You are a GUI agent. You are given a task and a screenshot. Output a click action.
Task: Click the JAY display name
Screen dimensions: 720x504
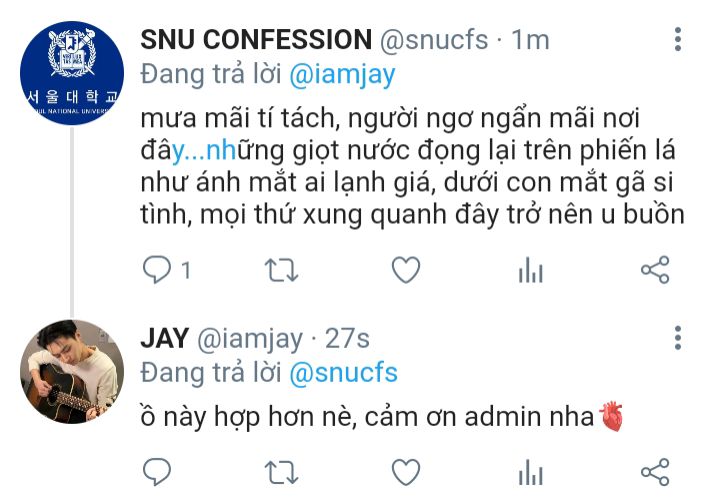(164, 339)
